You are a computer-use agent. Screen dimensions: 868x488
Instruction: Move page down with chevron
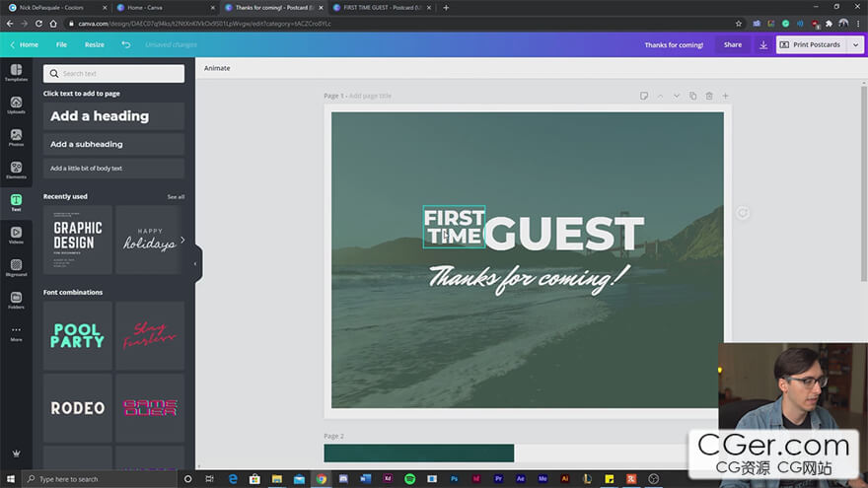click(677, 96)
